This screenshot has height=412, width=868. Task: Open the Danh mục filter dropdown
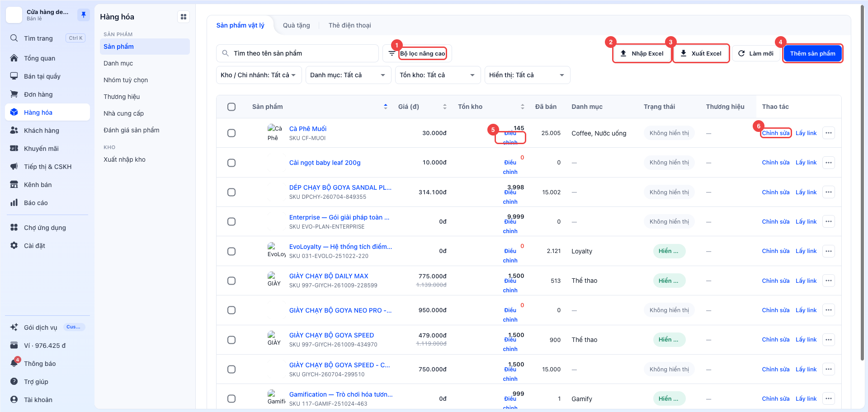point(348,75)
